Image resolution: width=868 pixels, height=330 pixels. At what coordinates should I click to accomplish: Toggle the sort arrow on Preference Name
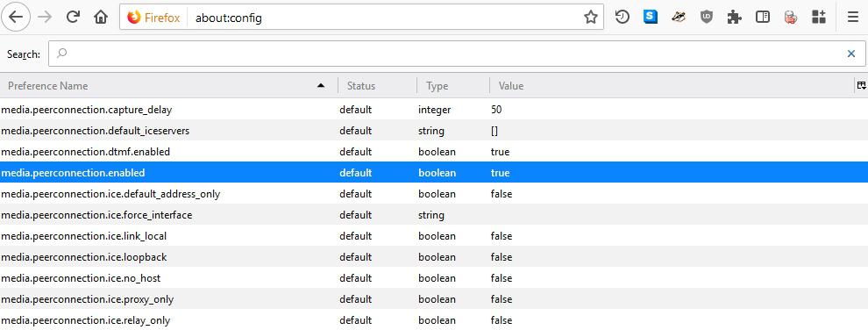[321, 86]
